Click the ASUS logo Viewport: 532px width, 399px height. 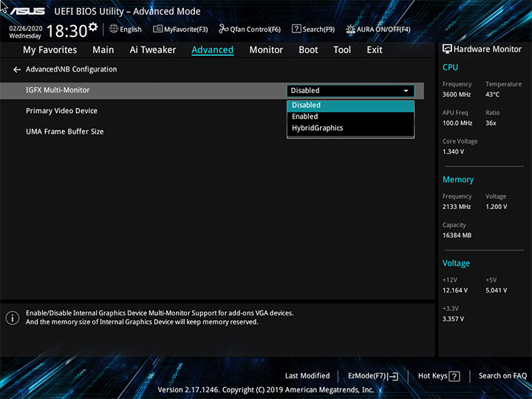coord(27,11)
